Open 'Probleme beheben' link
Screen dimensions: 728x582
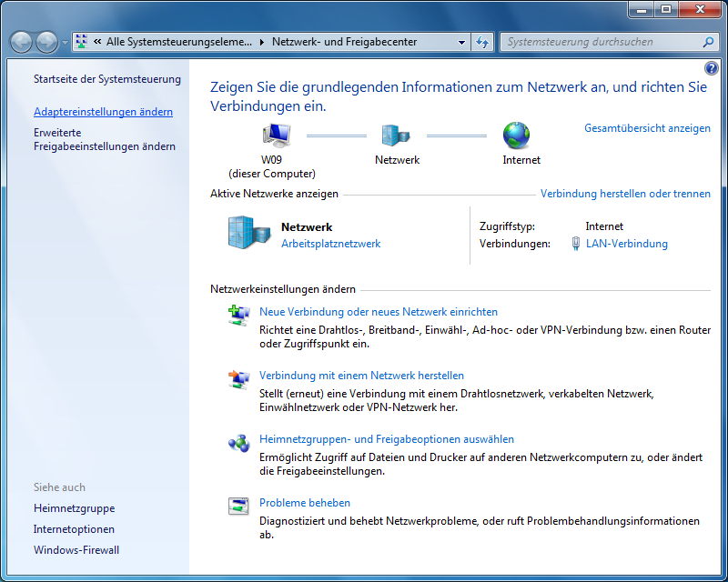pyautogui.click(x=305, y=503)
